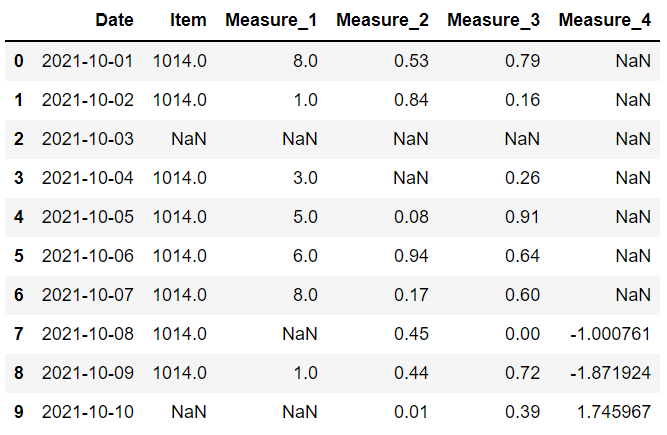Select the date cell 2021-10-10
Viewport: 667px width, 435px height.
(x=87, y=413)
